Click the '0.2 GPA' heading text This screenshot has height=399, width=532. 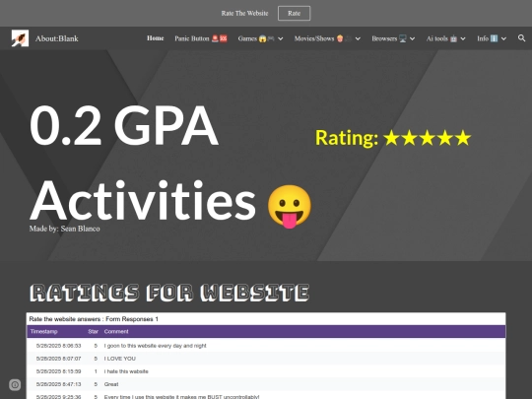click(124, 125)
